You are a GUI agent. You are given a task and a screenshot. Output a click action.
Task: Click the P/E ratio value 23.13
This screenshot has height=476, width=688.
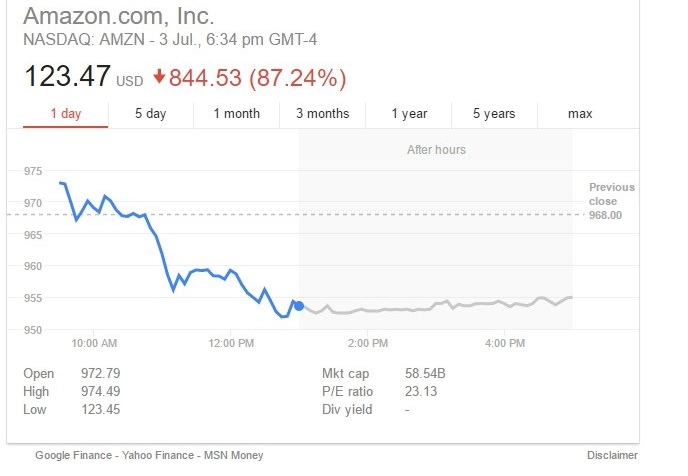tap(421, 392)
